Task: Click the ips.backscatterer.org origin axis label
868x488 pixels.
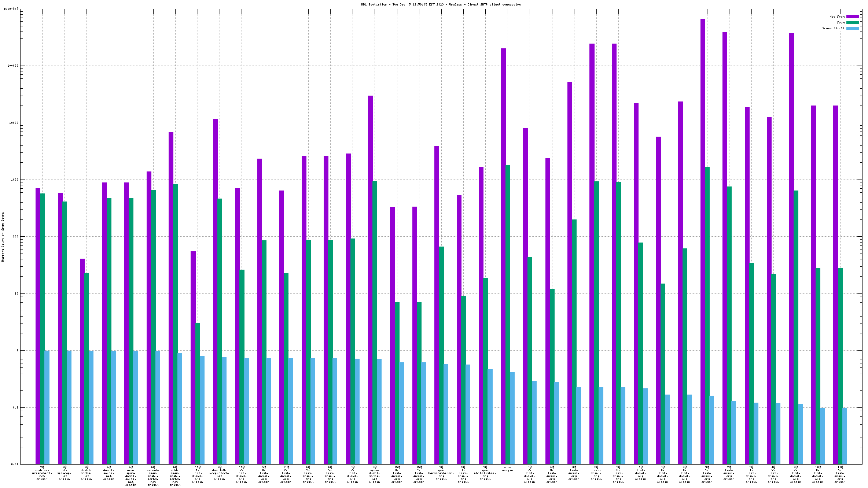Action: (441, 473)
